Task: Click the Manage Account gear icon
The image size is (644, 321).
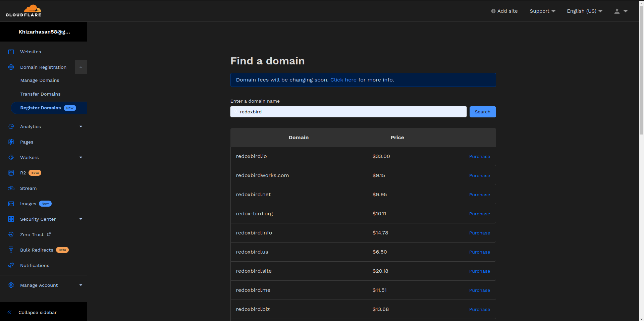Action: pos(11,285)
